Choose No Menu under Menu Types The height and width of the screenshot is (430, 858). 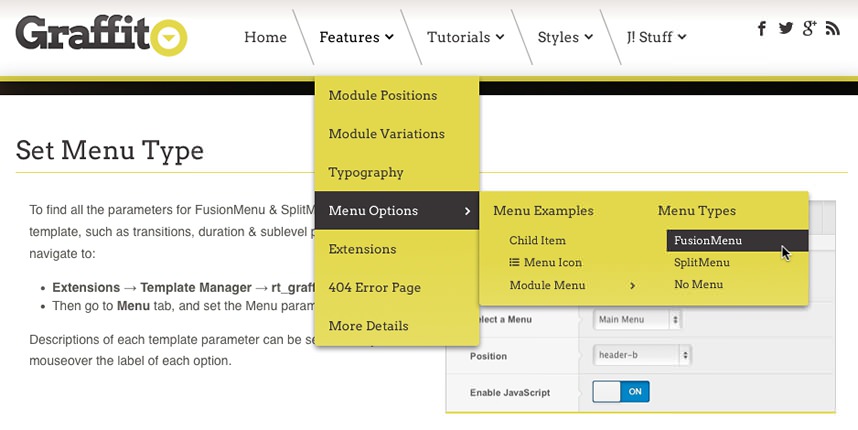click(x=698, y=284)
